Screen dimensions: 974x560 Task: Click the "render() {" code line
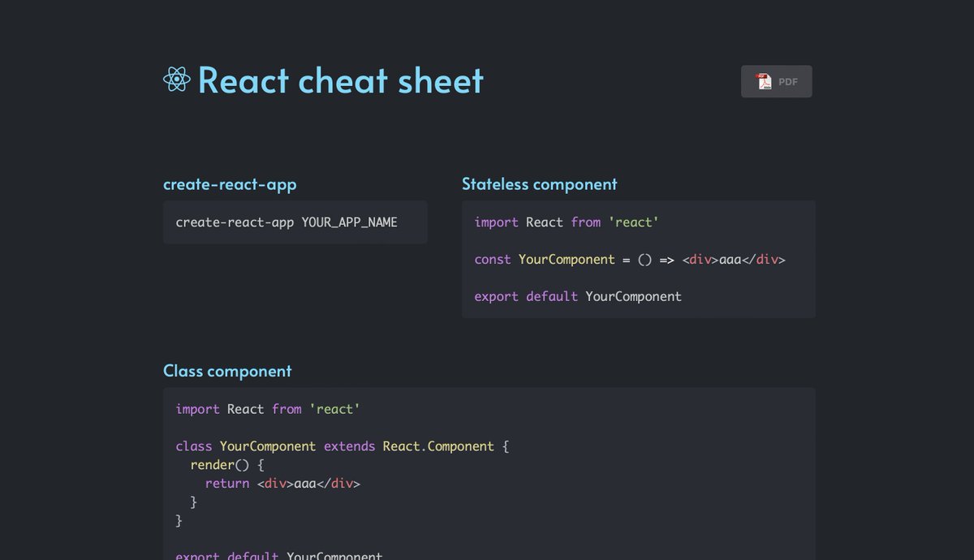[227, 465]
